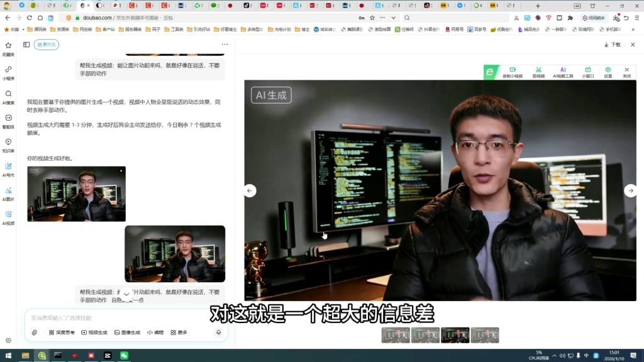The width and height of the screenshot is (644, 362).
Task: Open the 剪视频 tool in recorder toolbar
Action: (x=538, y=73)
